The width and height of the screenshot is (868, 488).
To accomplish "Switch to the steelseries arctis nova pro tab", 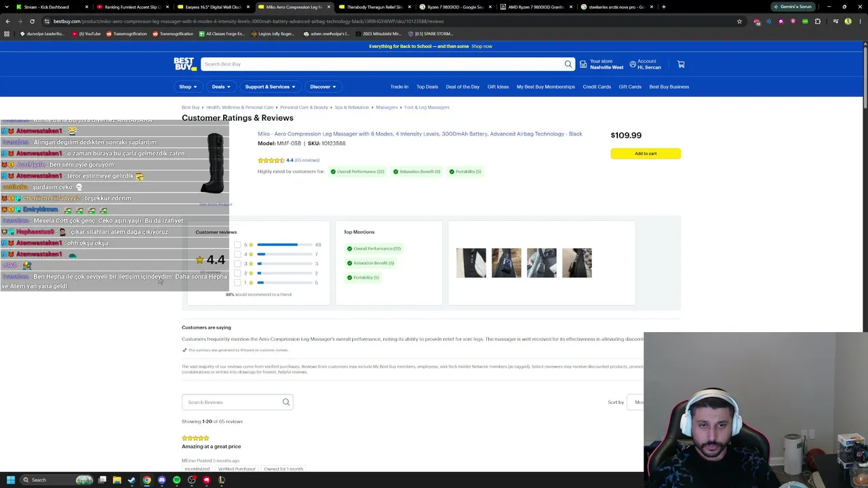I will (x=617, y=7).
